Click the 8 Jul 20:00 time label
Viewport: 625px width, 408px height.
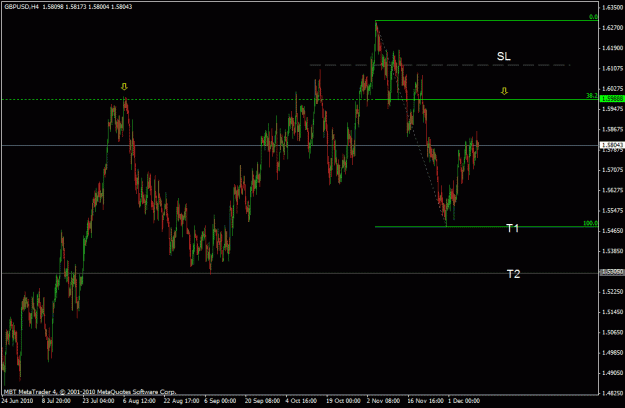click(56, 401)
